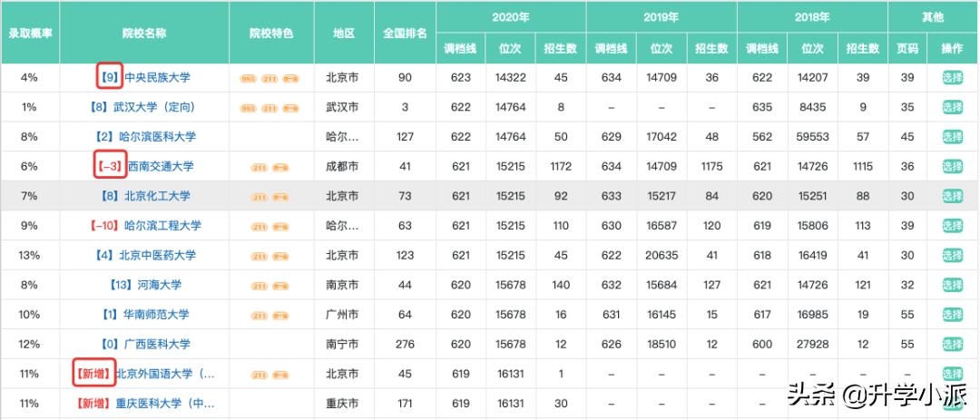Image resolution: width=980 pixels, height=420 pixels.
Task: Click 985 badge in 武汉大学 row
Action: coord(248,109)
